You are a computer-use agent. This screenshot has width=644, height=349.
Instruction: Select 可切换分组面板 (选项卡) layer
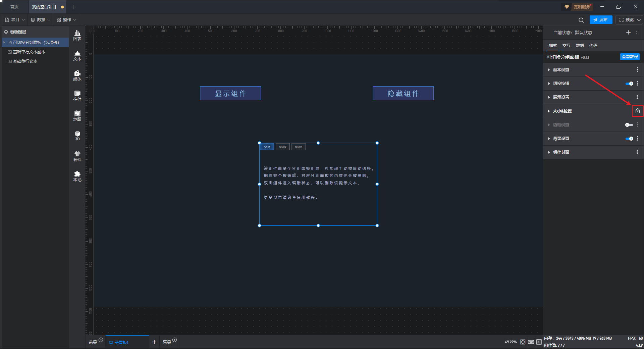(x=35, y=43)
